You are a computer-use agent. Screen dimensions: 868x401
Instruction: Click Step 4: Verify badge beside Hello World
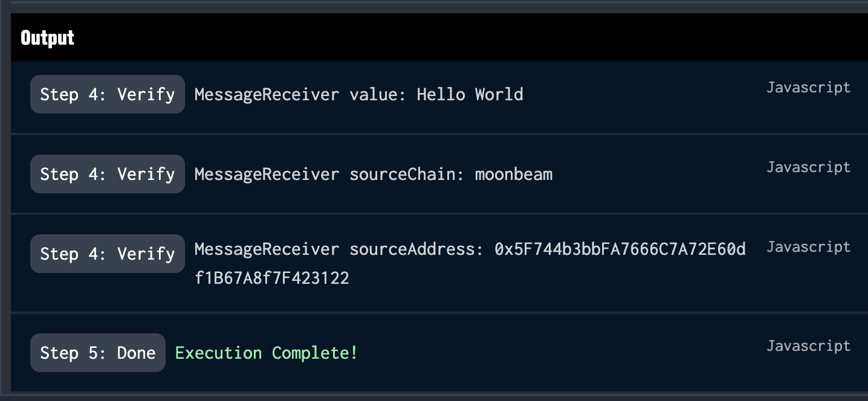[107, 94]
